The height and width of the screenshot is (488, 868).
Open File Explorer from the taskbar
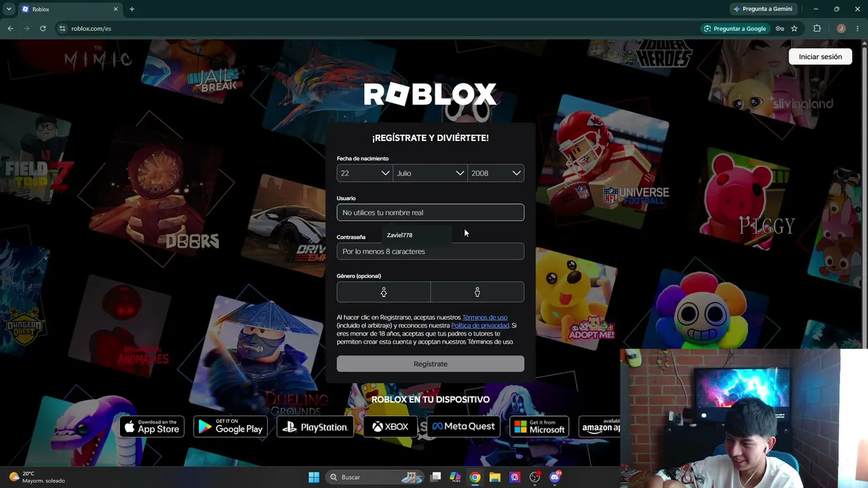point(495,477)
